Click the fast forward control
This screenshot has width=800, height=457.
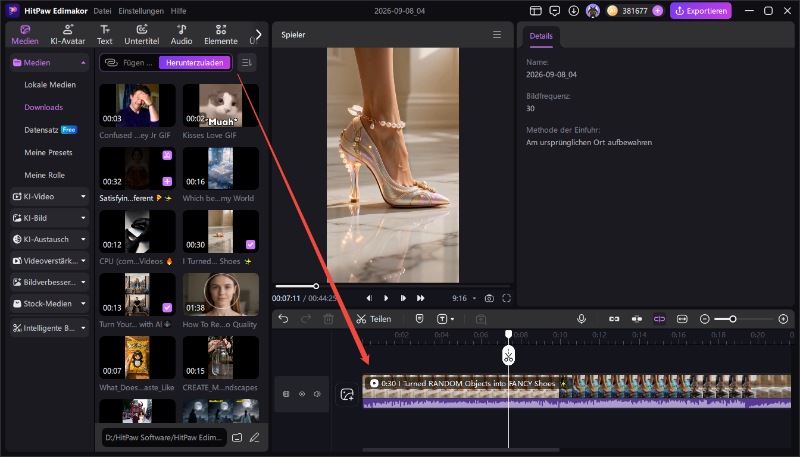tap(420, 298)
